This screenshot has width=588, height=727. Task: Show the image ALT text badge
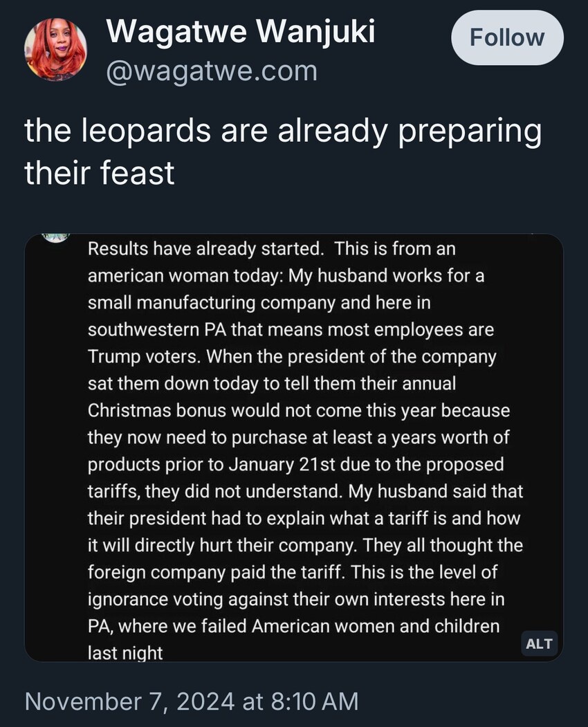tap(539, 643)
